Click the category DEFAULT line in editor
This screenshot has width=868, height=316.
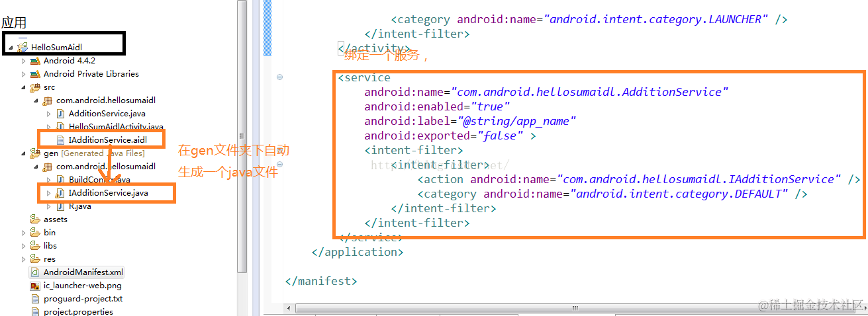(x=612, y=194)
